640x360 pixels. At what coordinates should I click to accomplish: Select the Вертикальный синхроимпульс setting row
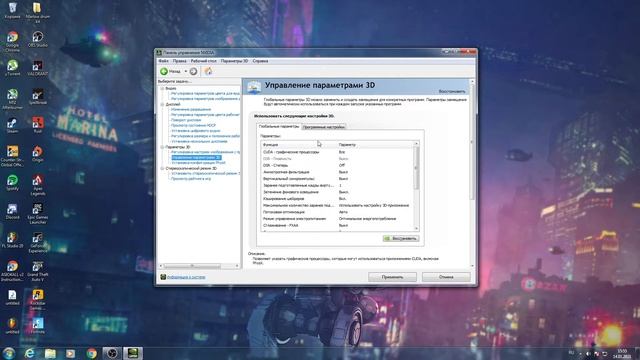click(x=338, y=179)
